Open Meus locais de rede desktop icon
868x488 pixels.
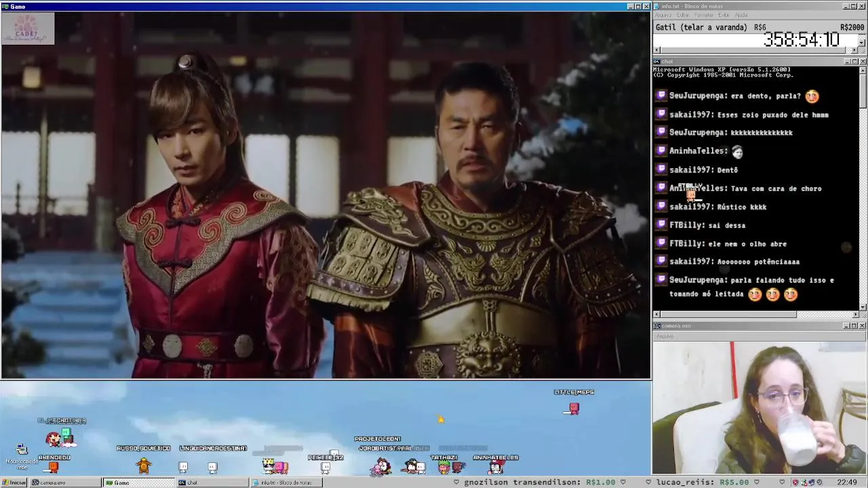(22, 455)
